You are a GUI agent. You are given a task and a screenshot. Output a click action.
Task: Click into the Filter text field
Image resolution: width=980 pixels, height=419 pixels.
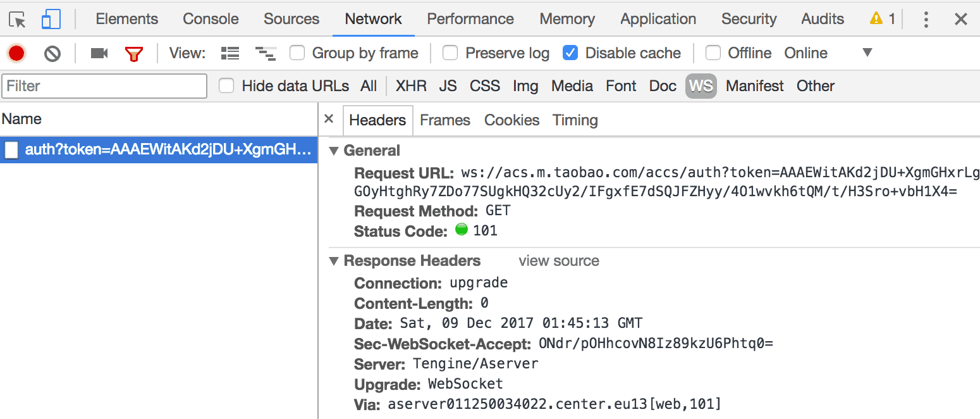pos(104,86)
